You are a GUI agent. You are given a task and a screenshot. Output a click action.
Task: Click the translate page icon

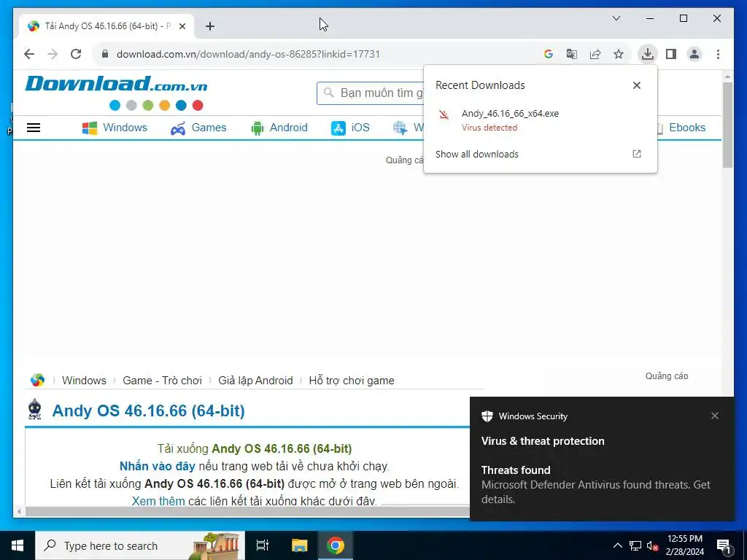click(x=572, y=54)
